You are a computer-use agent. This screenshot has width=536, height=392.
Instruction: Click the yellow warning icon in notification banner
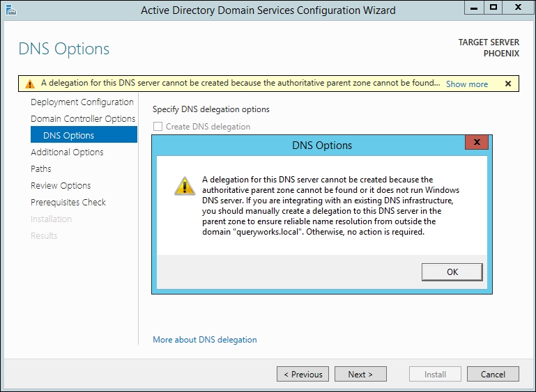[29, 84]
